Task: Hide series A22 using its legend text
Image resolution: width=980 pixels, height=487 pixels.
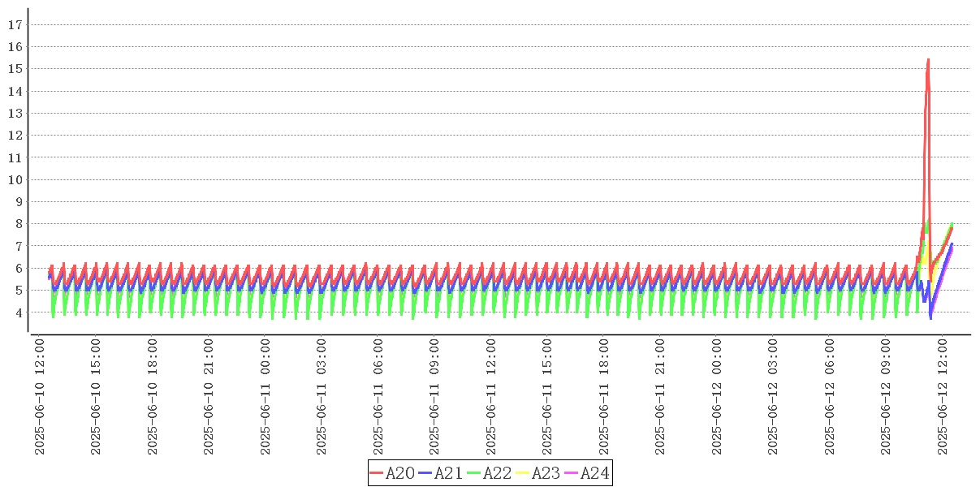Action: tap(498, 473)
